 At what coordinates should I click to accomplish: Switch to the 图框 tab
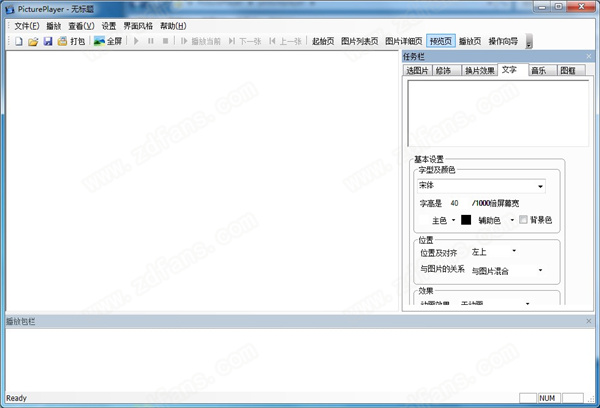(571, 70)
